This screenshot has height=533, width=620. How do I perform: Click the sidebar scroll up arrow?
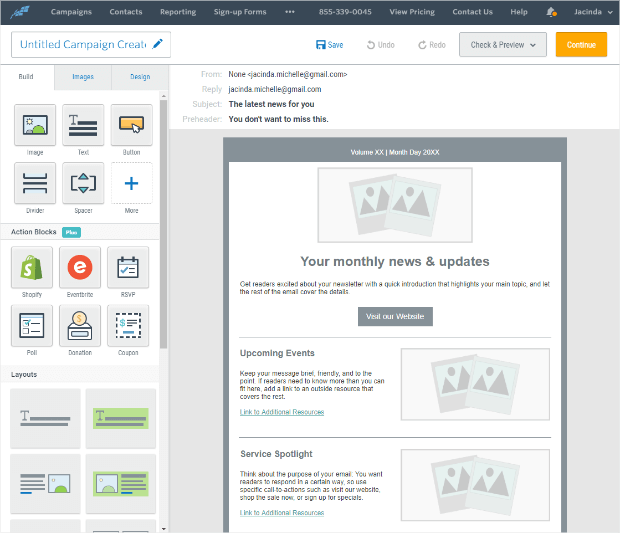coord(163,96)
